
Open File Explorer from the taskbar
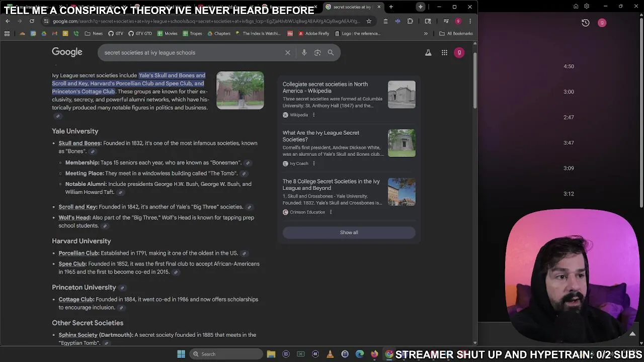[x=271, y=354]
